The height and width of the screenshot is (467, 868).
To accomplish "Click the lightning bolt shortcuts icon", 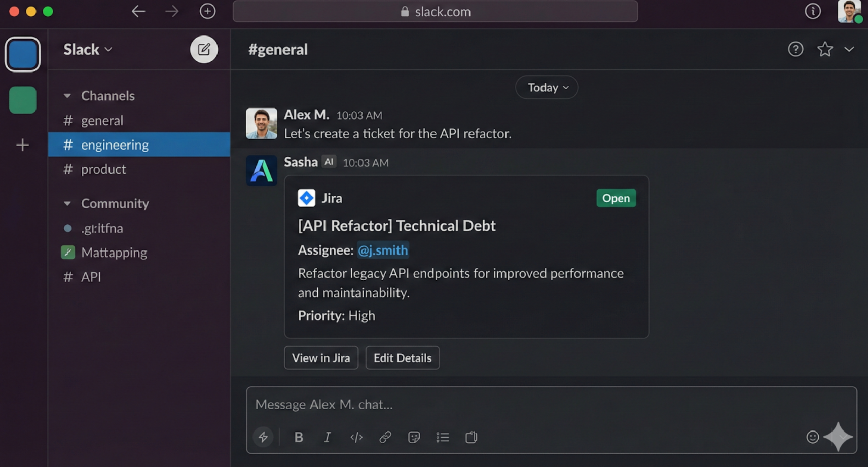I will coord(263,437).
